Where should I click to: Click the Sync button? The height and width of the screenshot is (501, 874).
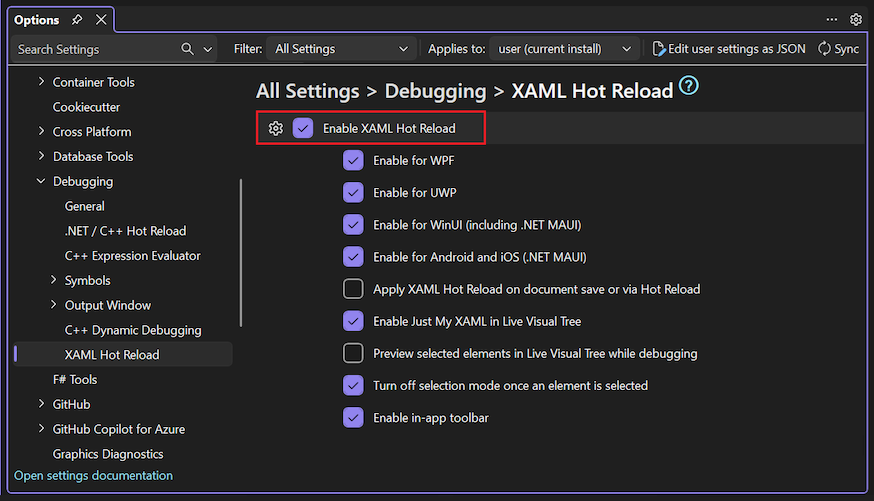coord(838,49)
